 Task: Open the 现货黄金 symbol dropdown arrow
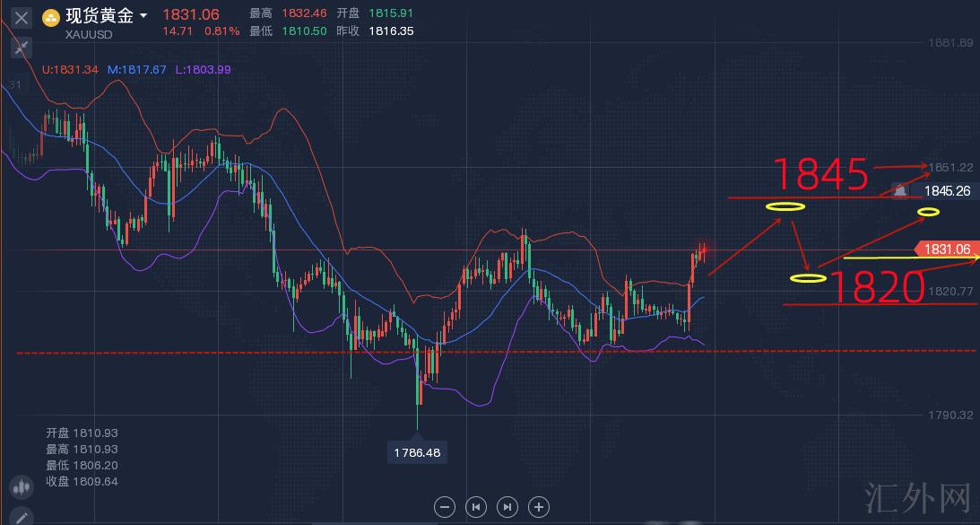tap(144, 16)
